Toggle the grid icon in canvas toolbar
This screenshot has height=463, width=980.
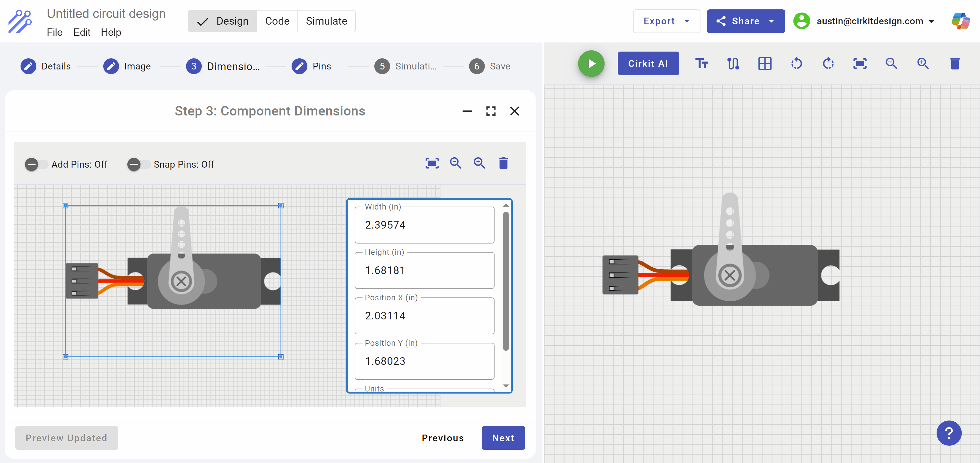765,64
